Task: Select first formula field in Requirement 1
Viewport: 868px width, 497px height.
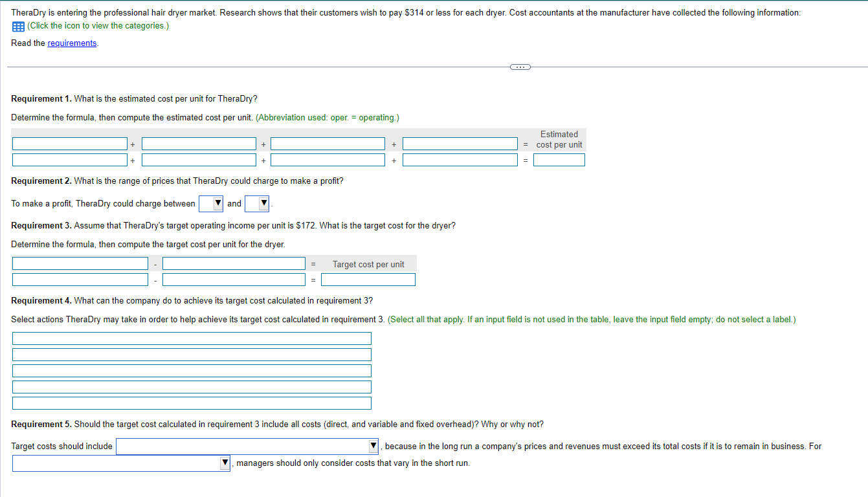Action: point(69,144)
